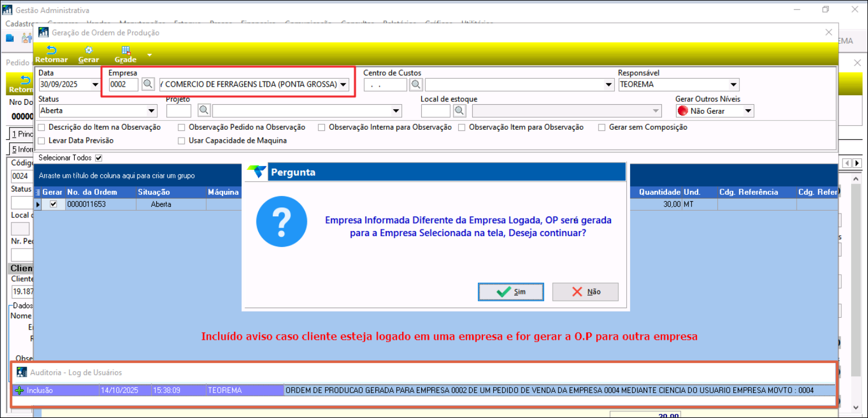
Task: Click Sim to confirm the company warning
Action: (x=510, y=292)
